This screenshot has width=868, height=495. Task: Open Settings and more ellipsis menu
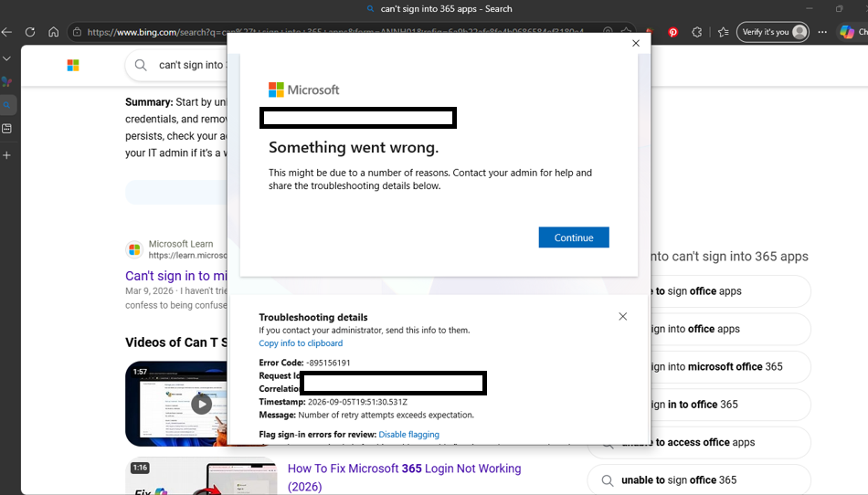822,32
